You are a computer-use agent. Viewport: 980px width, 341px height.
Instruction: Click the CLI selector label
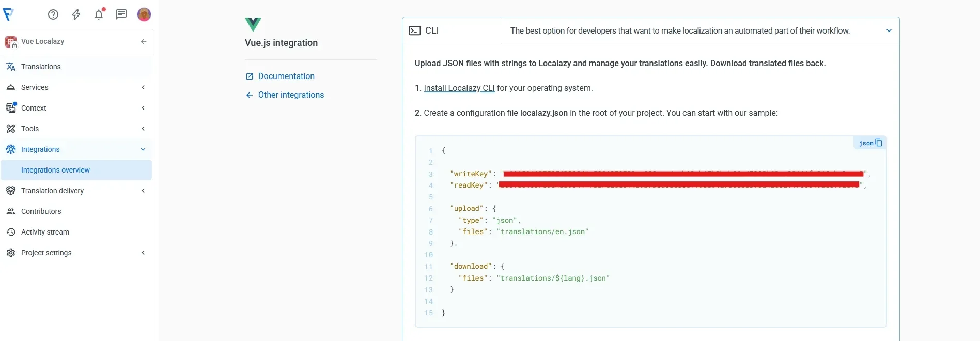click(x=432, y=30)
